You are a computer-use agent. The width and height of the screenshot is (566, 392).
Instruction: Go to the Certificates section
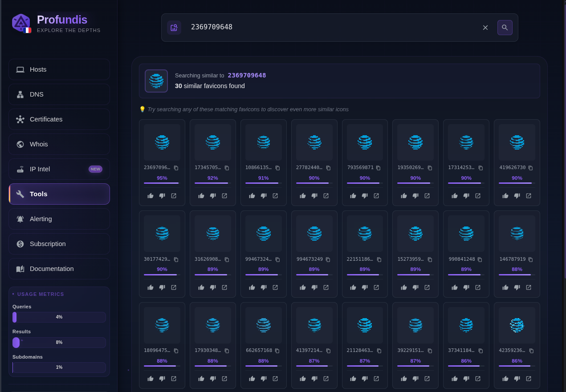[59, 119]
